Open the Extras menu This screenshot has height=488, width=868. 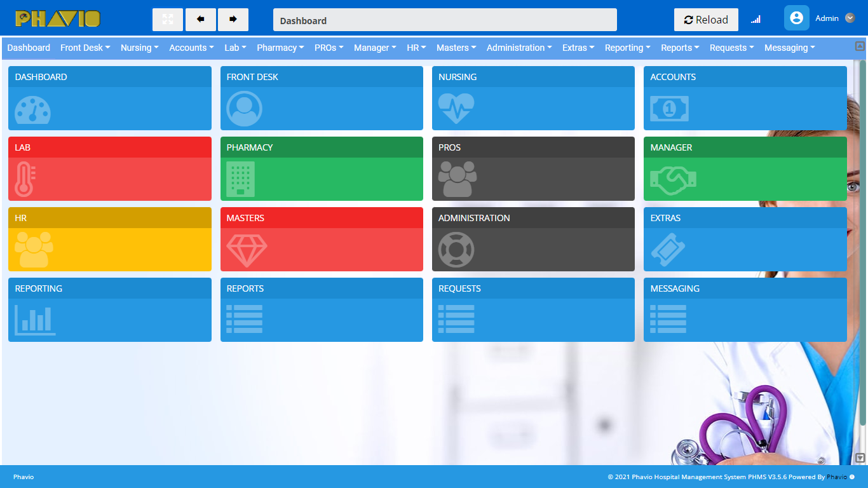point(578,48)
